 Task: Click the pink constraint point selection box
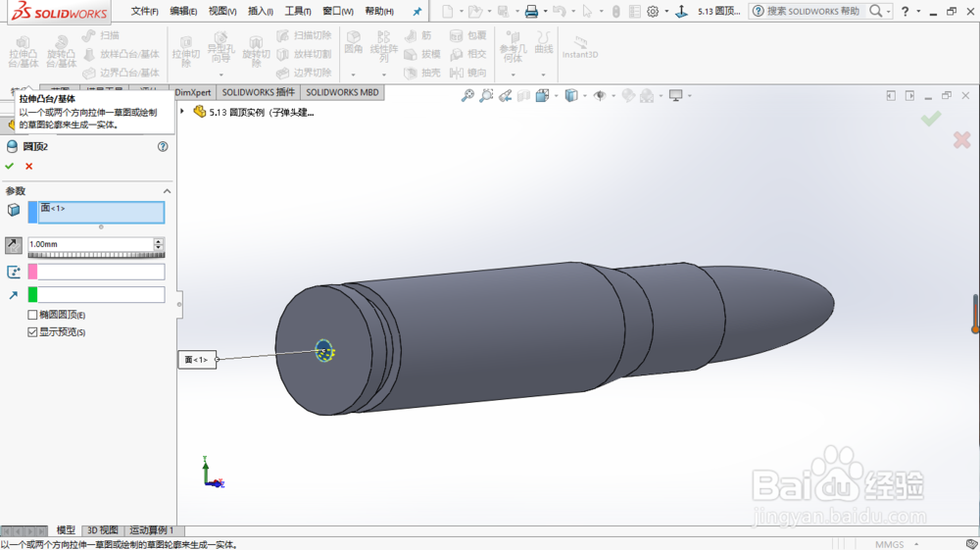point(96,272)
